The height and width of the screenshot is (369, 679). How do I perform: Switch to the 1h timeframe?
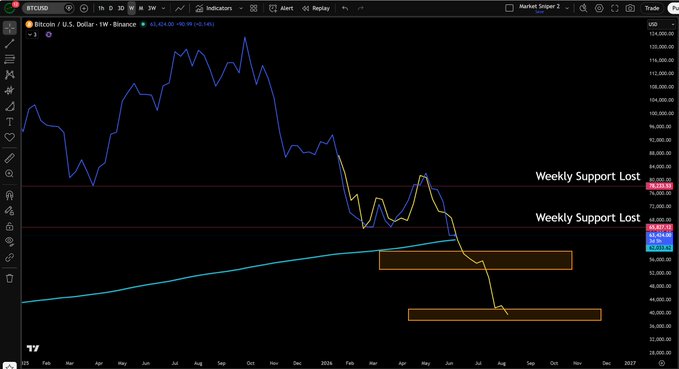pos(101,8)
